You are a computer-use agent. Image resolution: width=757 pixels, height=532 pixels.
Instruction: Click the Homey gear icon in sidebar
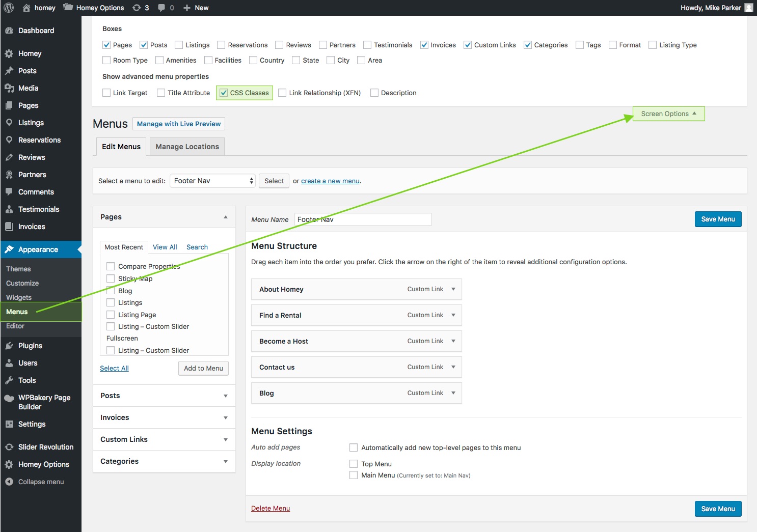tap(9, 53)
